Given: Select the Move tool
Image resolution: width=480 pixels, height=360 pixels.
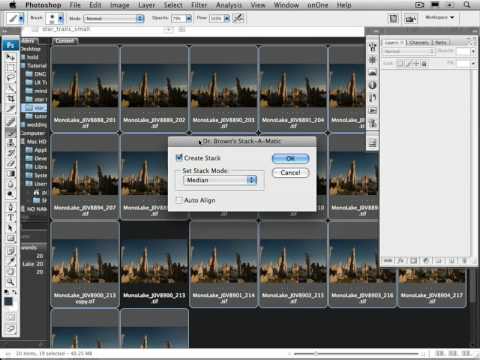Looking at the screenshot, I should (x=11, y=58).
